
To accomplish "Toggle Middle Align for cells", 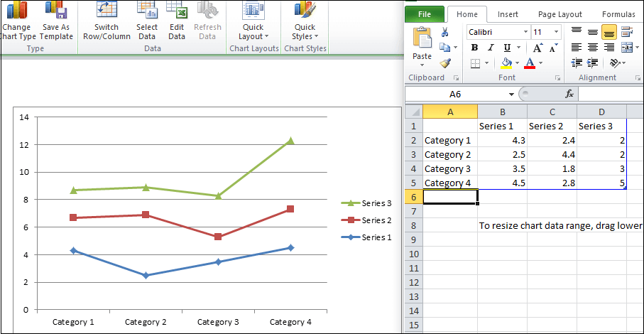I will (x=593, y=32).
